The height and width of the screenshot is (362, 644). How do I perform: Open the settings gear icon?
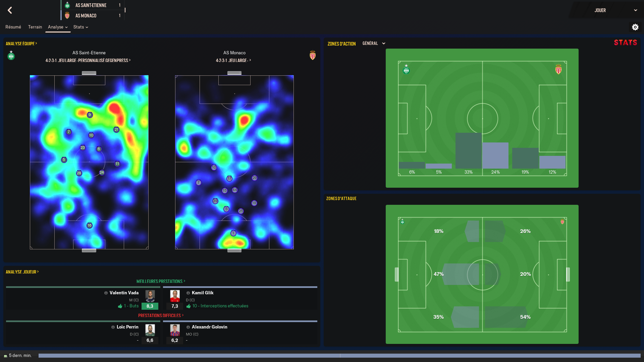635,27
